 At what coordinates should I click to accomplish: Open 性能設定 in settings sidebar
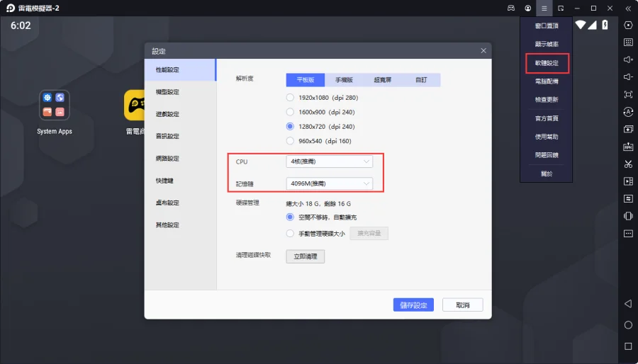coord(180,70)
